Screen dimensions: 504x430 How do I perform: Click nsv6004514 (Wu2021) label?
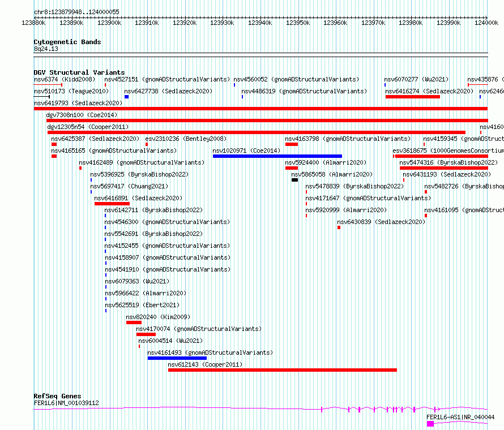click(170, 341)
